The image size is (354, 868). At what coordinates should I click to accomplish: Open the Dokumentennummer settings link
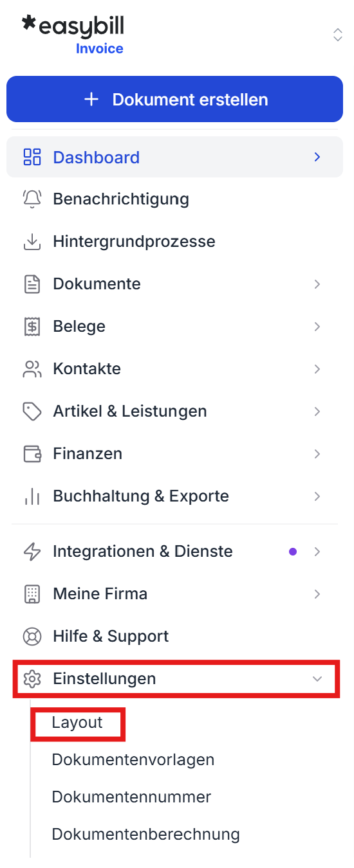(x=131, y=797)
